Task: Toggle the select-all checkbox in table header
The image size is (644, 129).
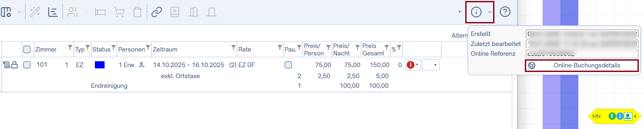Action: tap(27, 49)
